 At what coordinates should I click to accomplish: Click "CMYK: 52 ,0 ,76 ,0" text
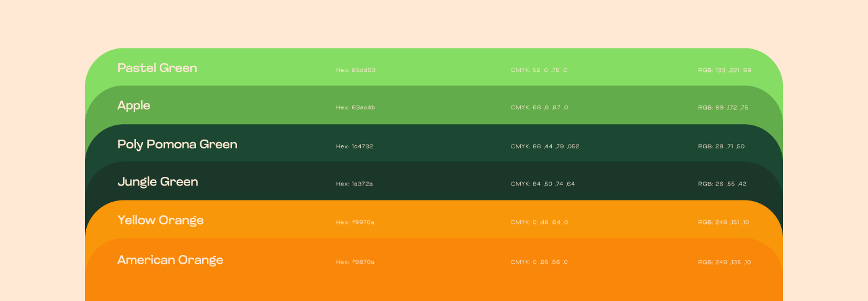(x=539, y=70)
